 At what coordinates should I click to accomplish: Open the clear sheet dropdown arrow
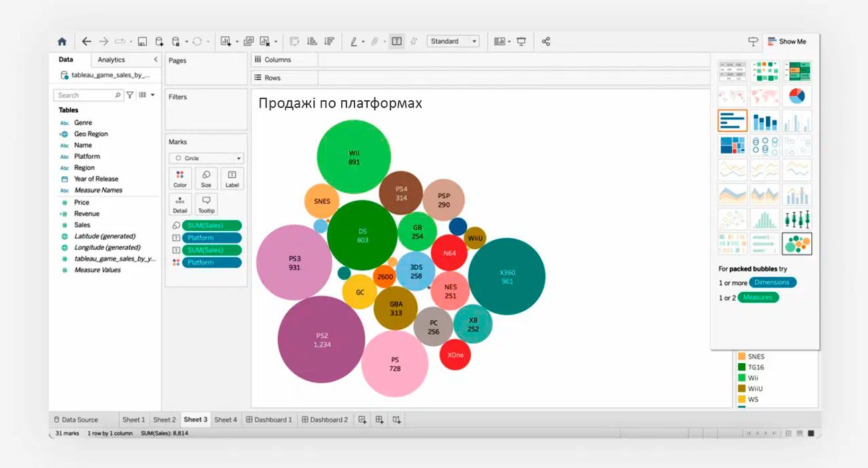(275, 41)
